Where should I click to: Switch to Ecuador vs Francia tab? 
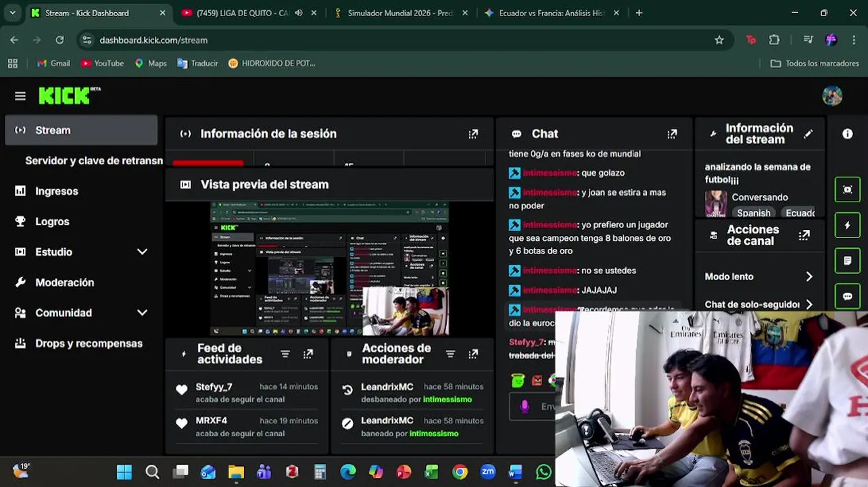tap(551, 13)
